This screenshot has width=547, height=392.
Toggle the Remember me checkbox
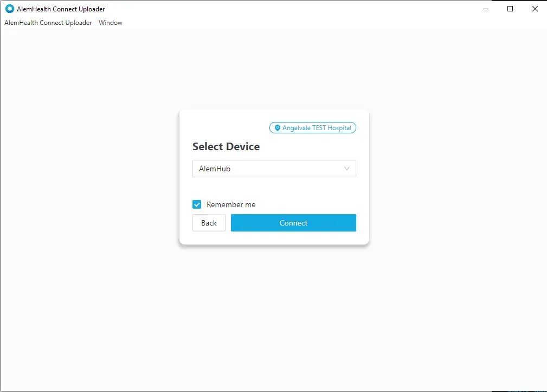(197, 204)
